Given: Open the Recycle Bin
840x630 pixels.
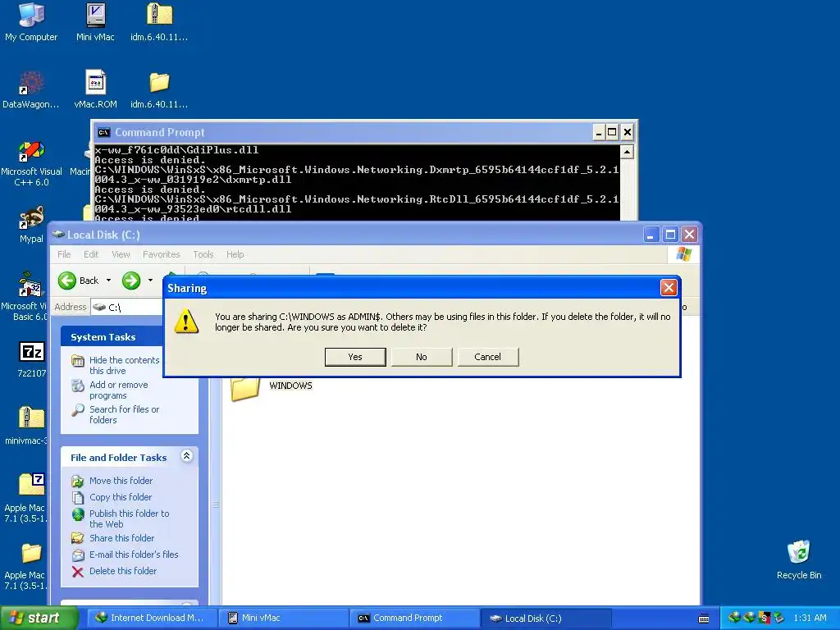Looking at the screenshot, I should (x=799, y=552).
